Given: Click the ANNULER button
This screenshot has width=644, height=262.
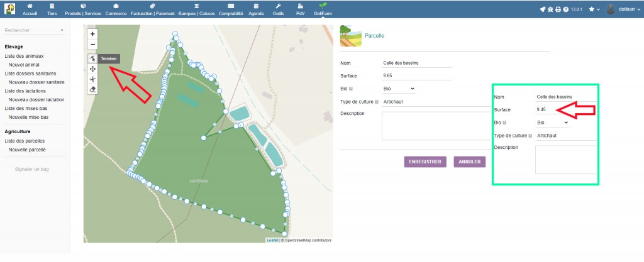Looking at the screenshot, I should click(x=469, y=161).
